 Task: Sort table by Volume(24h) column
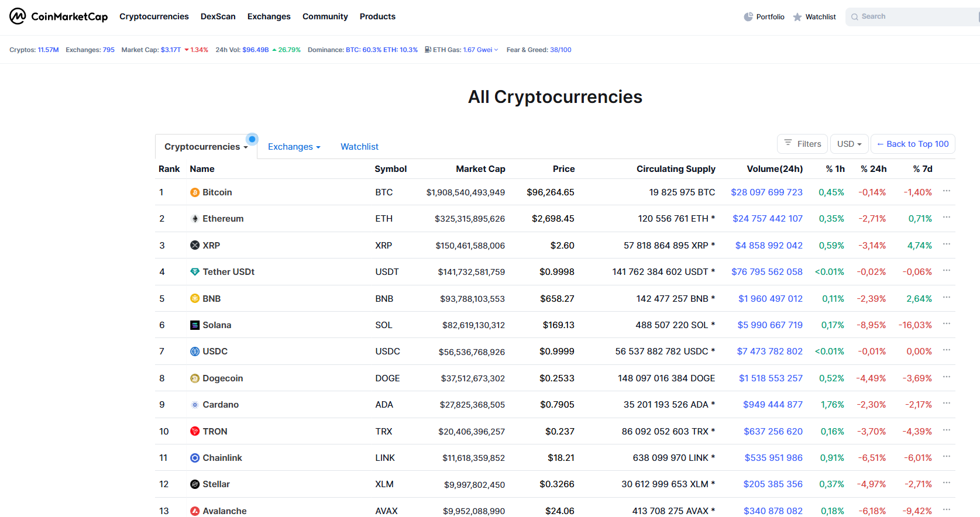(x=775, y=169)
